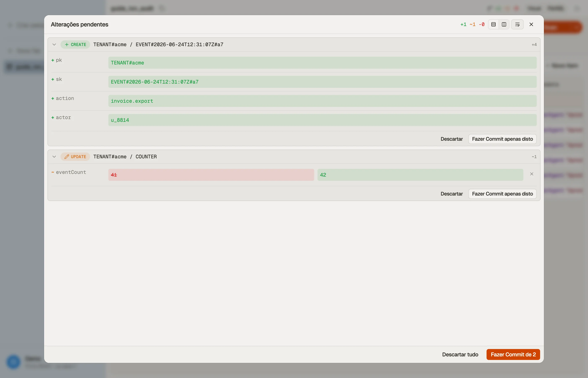This screenshot has width=588, height=378.
Task: Click the CREATE badge
Action: pyautogui.click(x=75, y=45)
